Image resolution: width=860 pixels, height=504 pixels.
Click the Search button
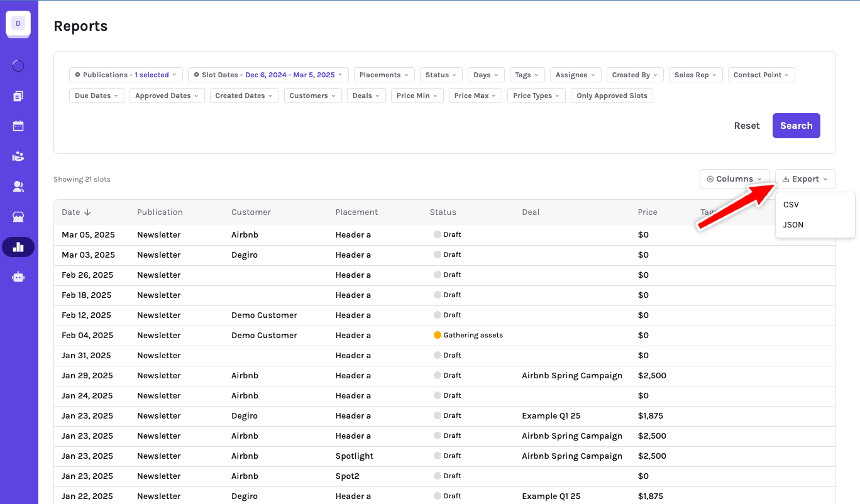click(x=796, y=126)
